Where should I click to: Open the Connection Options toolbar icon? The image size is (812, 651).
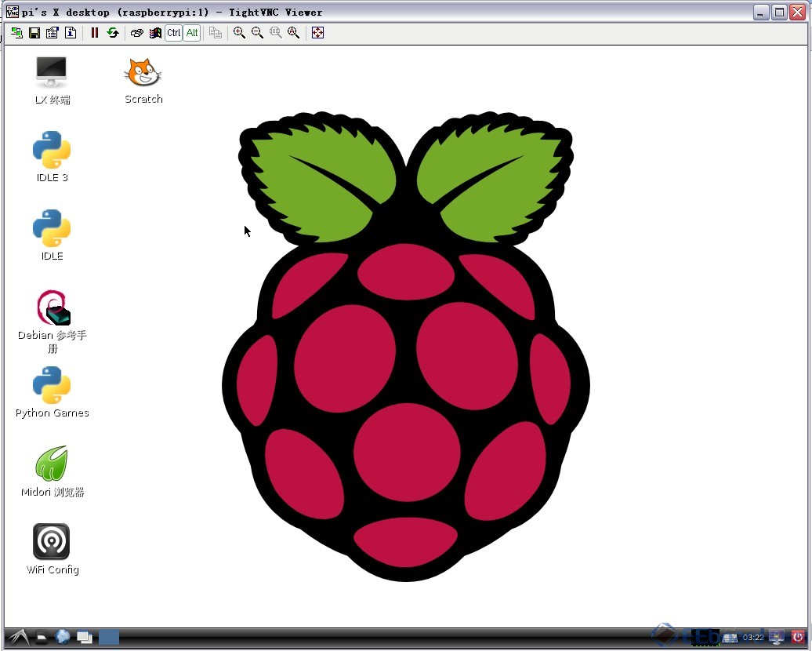coord(53,33)
